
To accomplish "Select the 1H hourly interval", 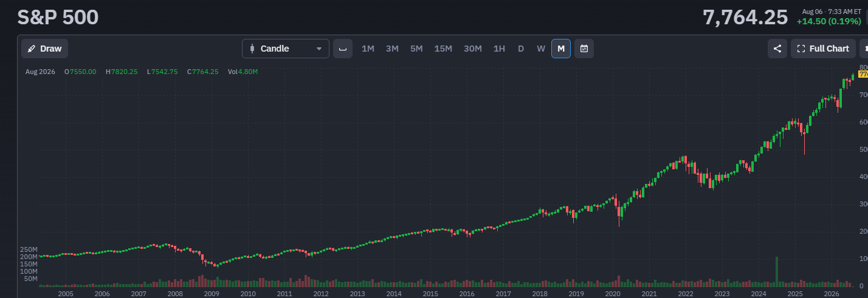I will tap(499, 49).
